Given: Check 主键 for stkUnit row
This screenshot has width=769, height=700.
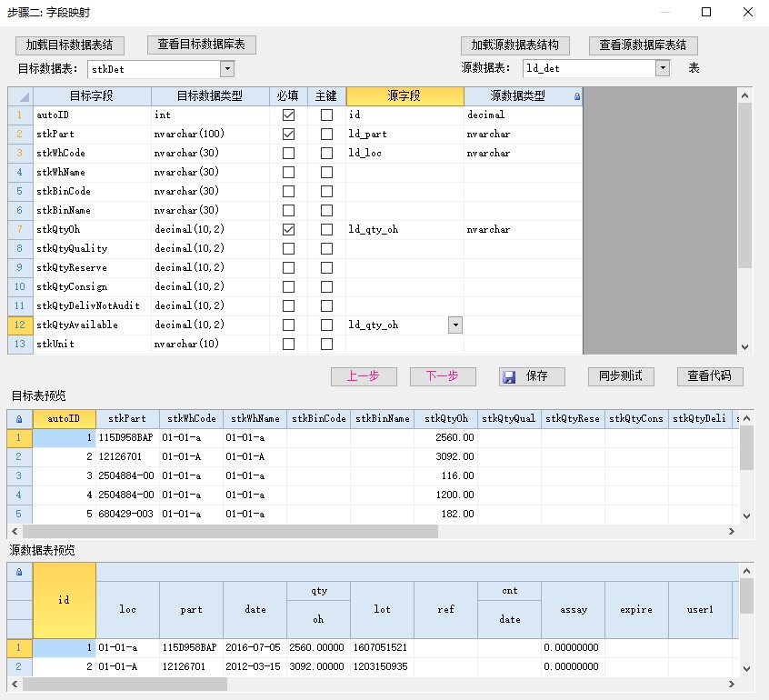Looking at the screenshot, I should 326,344.
